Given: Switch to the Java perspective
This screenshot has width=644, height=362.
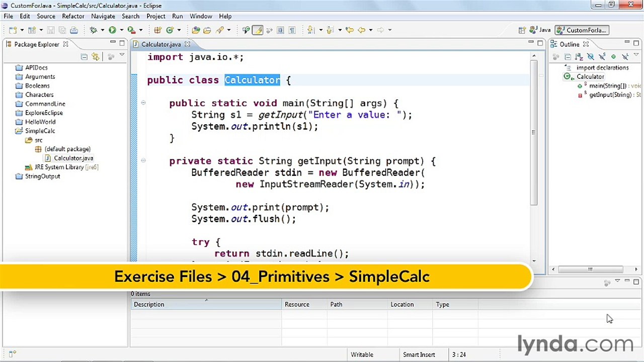Looking at the screenshot, I should (x=540, y=30).
